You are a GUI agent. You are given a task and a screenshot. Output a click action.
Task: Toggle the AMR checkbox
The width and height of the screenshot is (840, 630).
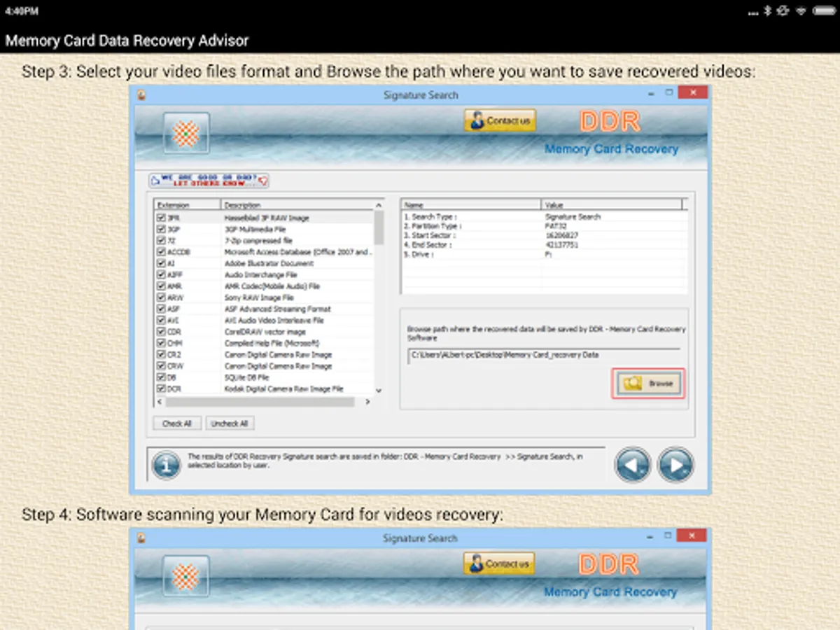point(161,286)
